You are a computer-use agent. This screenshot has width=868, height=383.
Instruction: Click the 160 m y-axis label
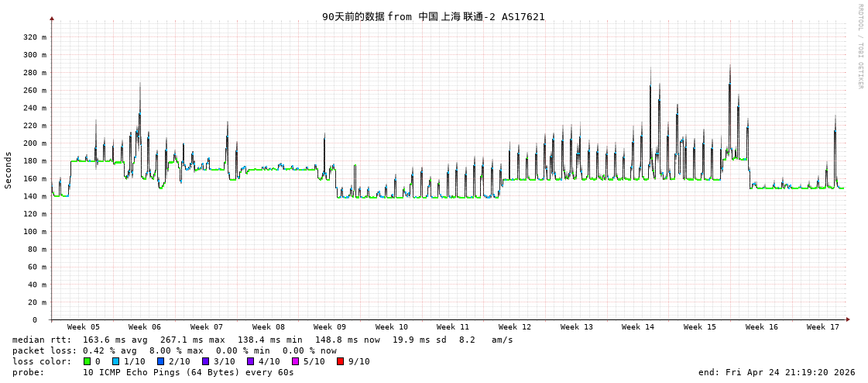35,179
